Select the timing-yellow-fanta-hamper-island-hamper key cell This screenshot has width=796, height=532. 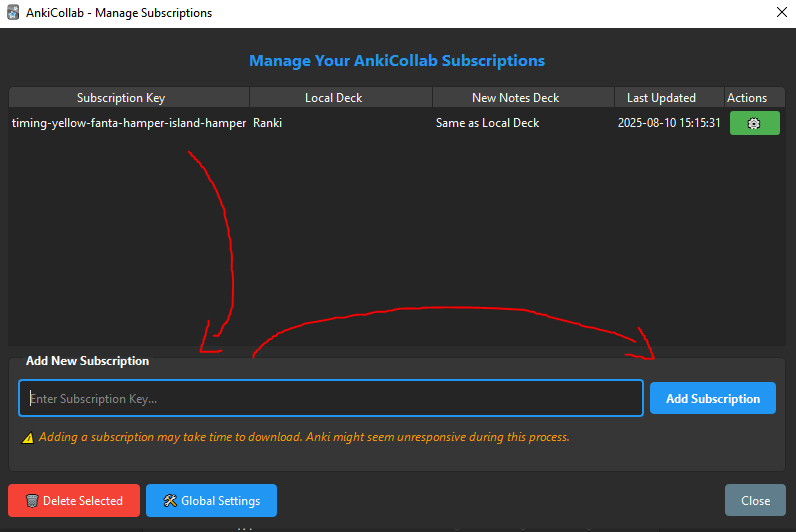coord(129,123)
